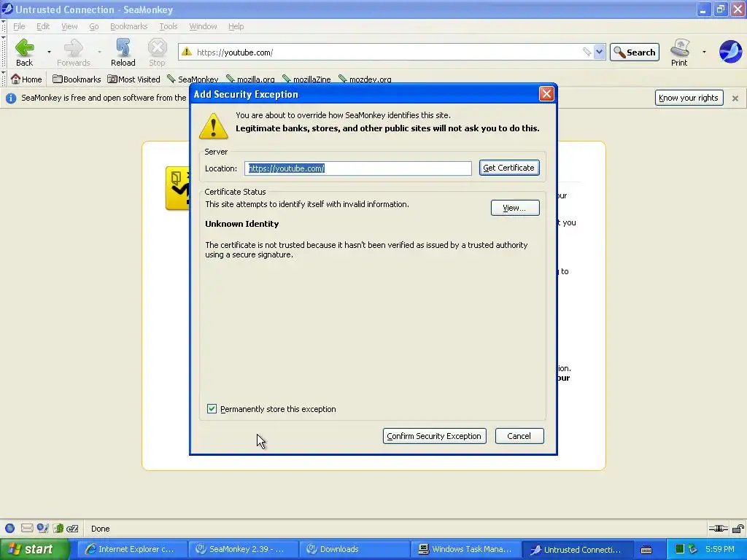Open the Window menu
Image resolution: width=747 pixels, height=560 pixels.
pos(203,26)
